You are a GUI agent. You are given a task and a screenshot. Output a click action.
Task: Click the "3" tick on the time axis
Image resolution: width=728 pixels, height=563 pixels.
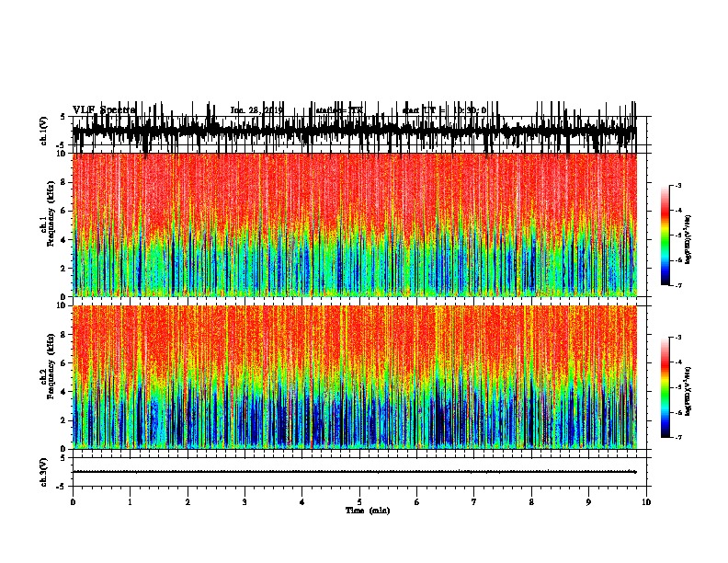coord(245,501)
